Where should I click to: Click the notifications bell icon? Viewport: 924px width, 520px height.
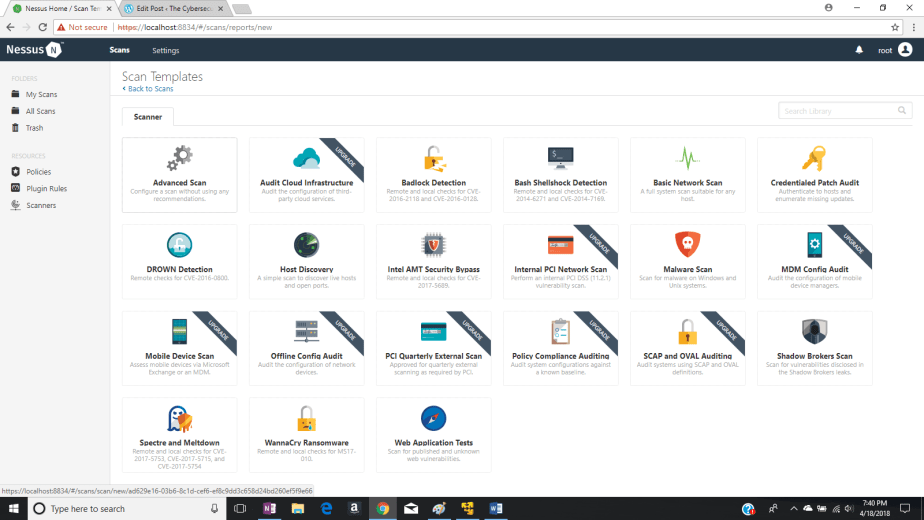coord(858,50)
